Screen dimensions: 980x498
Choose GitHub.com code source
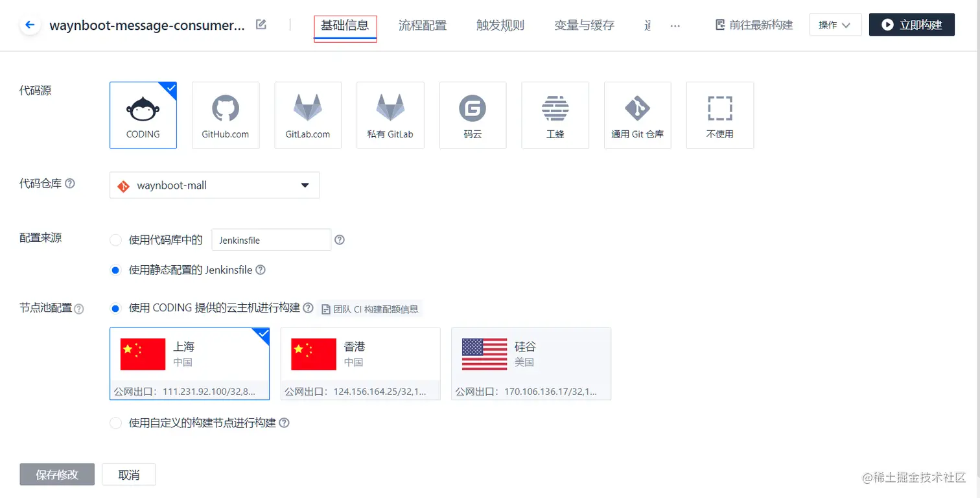(226, 115)
